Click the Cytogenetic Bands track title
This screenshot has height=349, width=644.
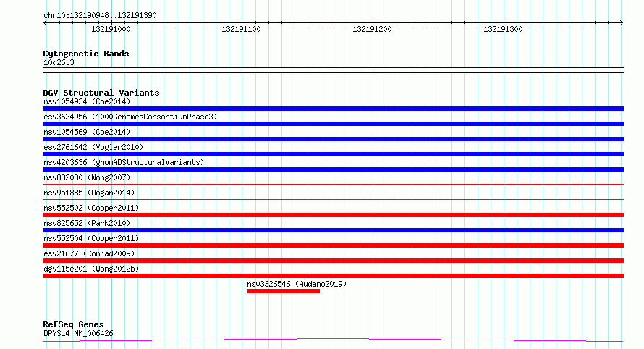pos(86,54)
